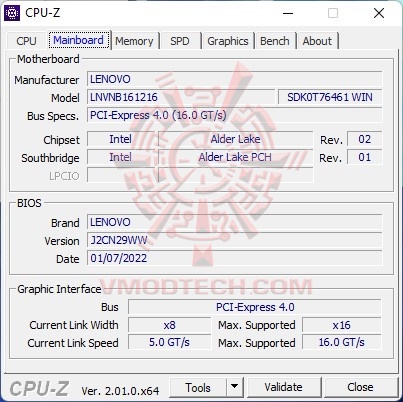Click Current Link Speed 5.0 GT/s

pyautogui.click(x=169, y=342)
